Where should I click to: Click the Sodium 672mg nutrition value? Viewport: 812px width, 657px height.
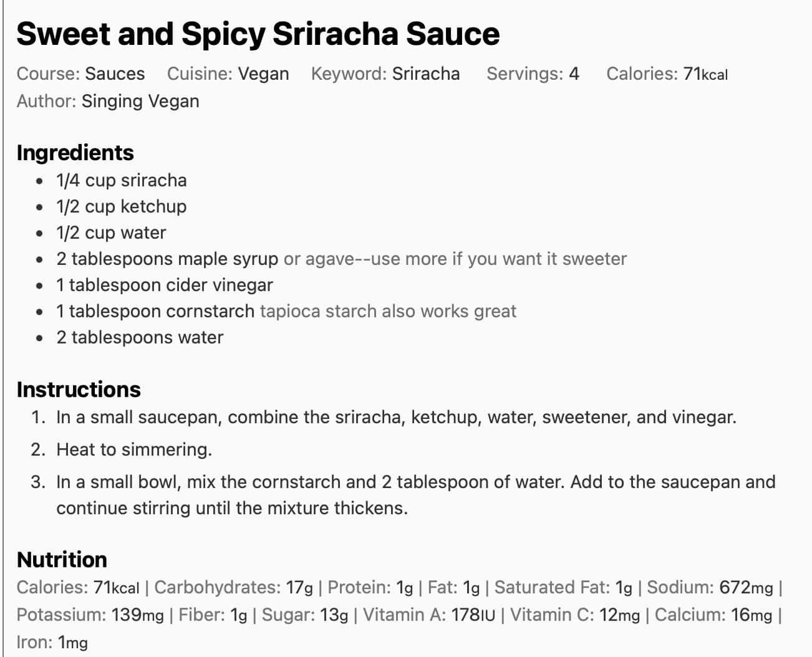[745, 587]
